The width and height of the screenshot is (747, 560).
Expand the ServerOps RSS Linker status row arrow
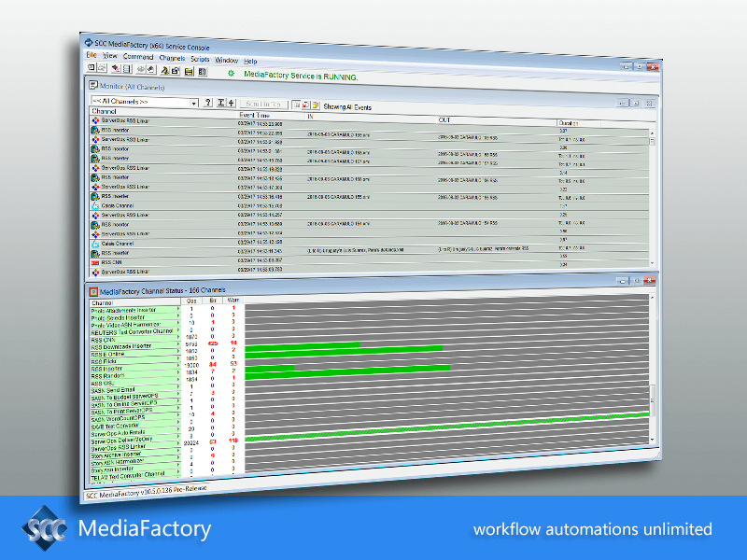tap(178, 442)
